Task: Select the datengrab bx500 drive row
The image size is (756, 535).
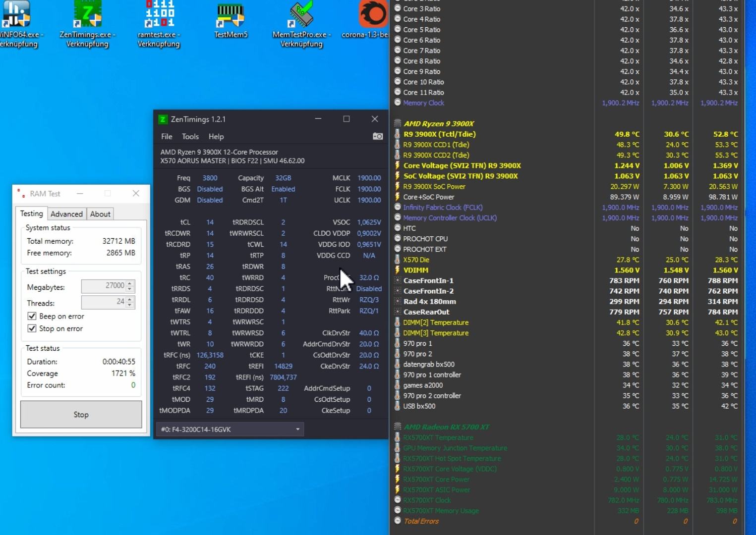Action: (x=566, y=364)
